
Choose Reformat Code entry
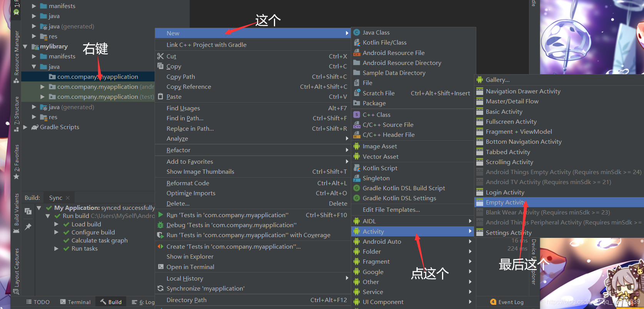tap(253, 183)
